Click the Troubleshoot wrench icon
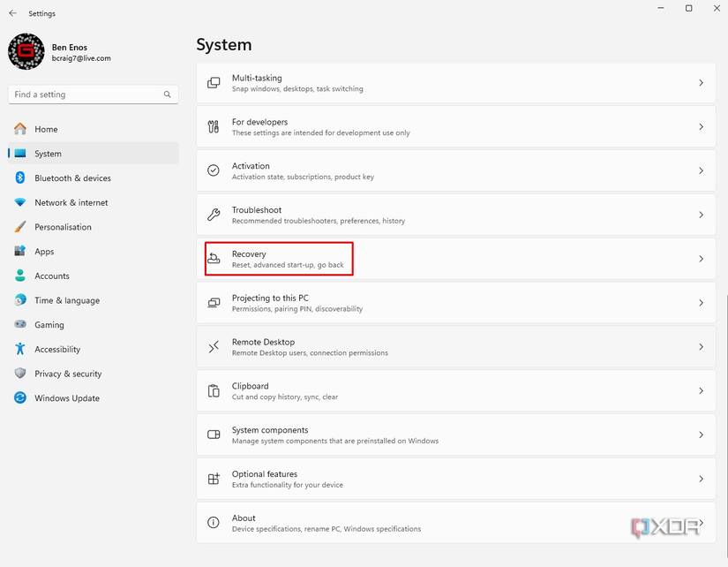 (214, 215)
